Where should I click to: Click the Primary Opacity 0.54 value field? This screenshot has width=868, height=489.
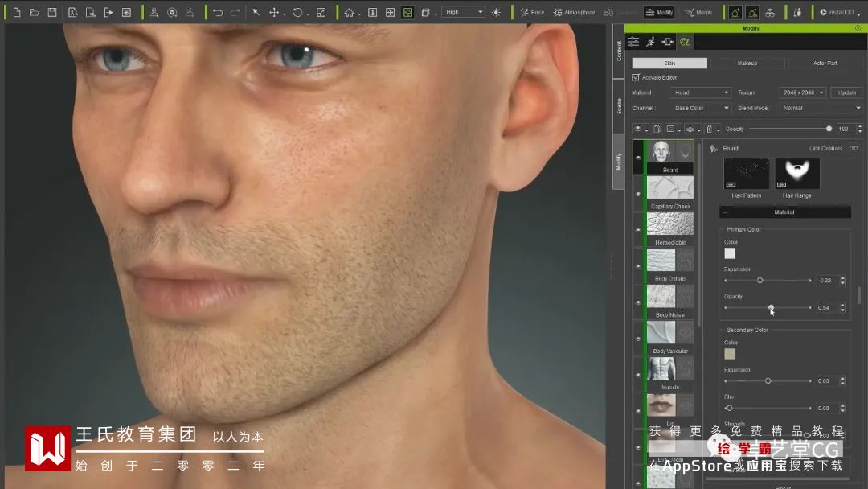(x=828, y=307)
